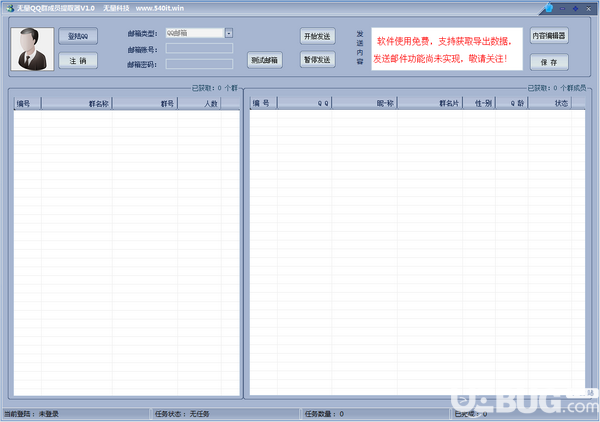Focus the 邮箱密码 input field
The image size is (600, 422).
[199, 64]
